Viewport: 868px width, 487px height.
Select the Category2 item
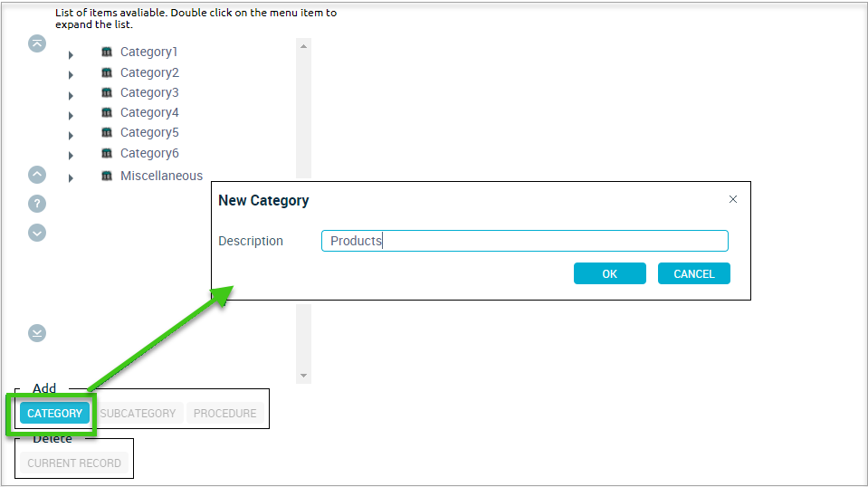point(149,72)
